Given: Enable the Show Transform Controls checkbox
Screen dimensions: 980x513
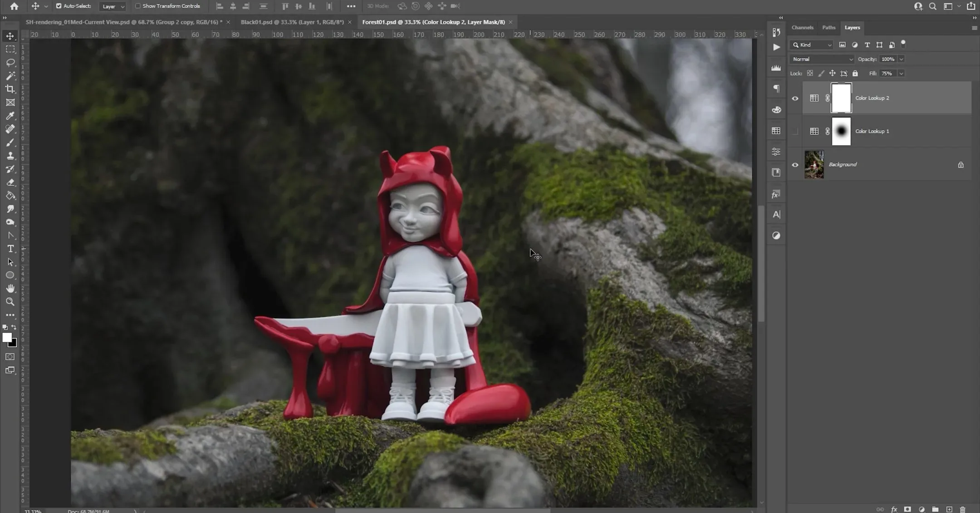Looking at the screenshot, I should point(137,6).
